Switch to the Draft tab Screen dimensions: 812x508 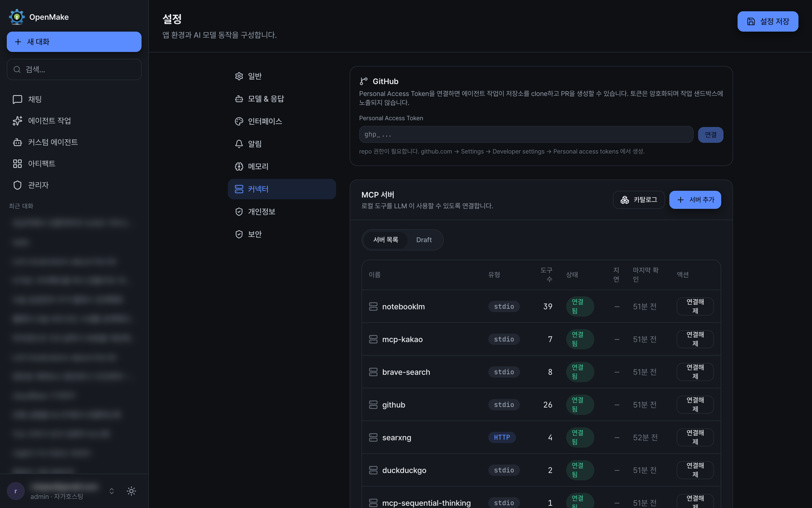tap(424, 240)
